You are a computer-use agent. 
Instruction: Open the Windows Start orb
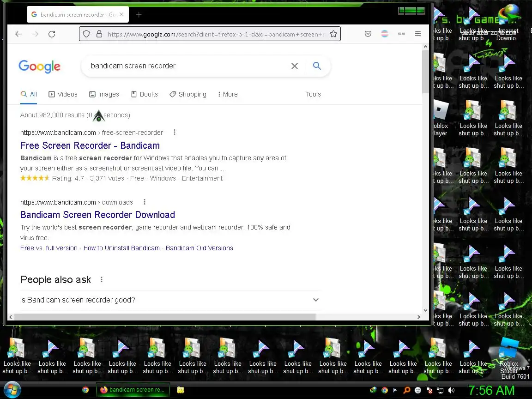point(12,390)
